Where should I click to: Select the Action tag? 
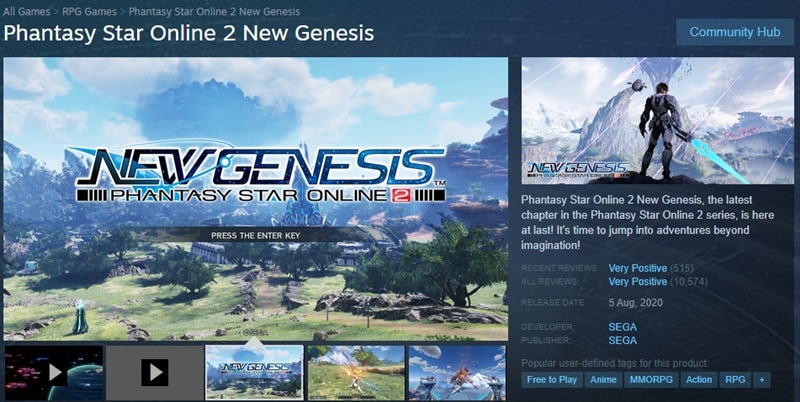click(698, 380)
